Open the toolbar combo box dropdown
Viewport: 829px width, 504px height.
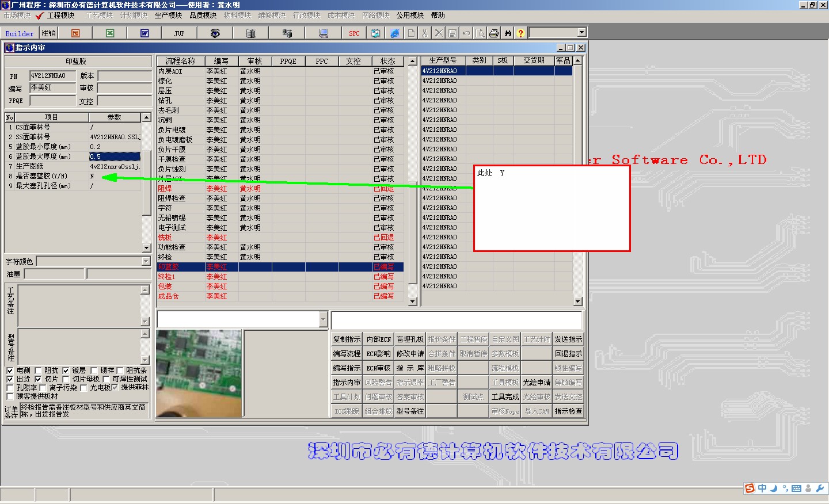tap(581, 33)
